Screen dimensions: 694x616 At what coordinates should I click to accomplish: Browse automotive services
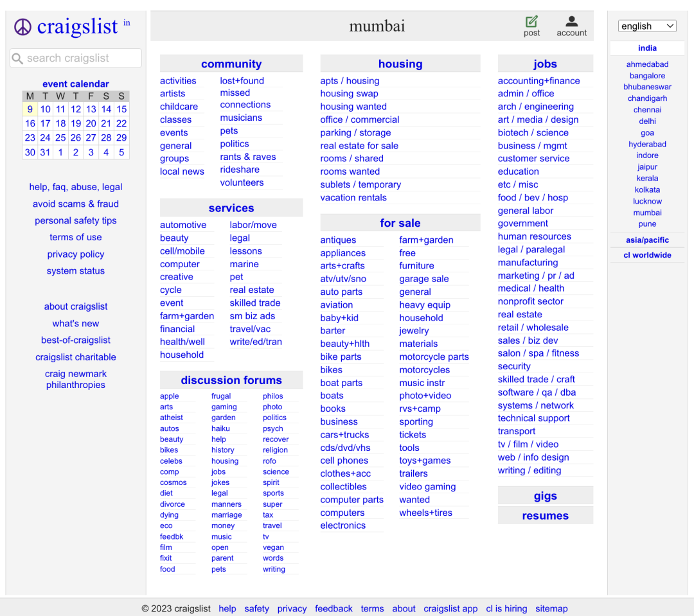tap(183, 225)
